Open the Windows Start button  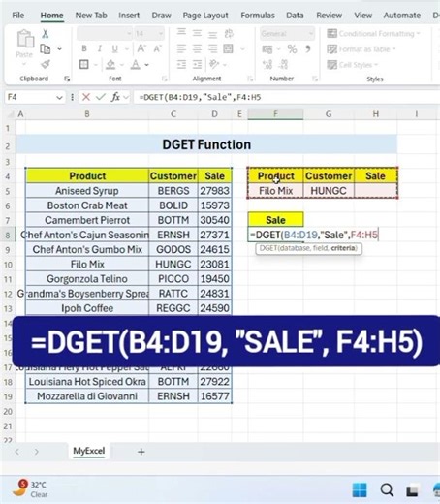(x=360, y=489)
